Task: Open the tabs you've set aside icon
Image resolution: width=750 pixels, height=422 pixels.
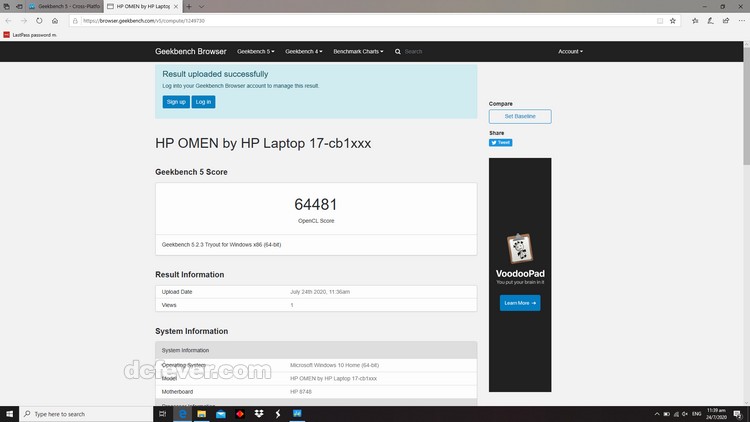Action: [x=7, y=7]
